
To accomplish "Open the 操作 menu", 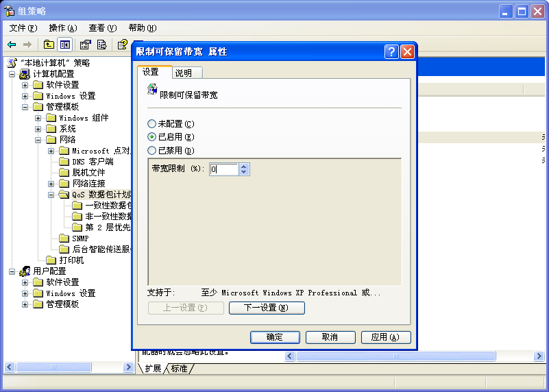I will 62,28.
